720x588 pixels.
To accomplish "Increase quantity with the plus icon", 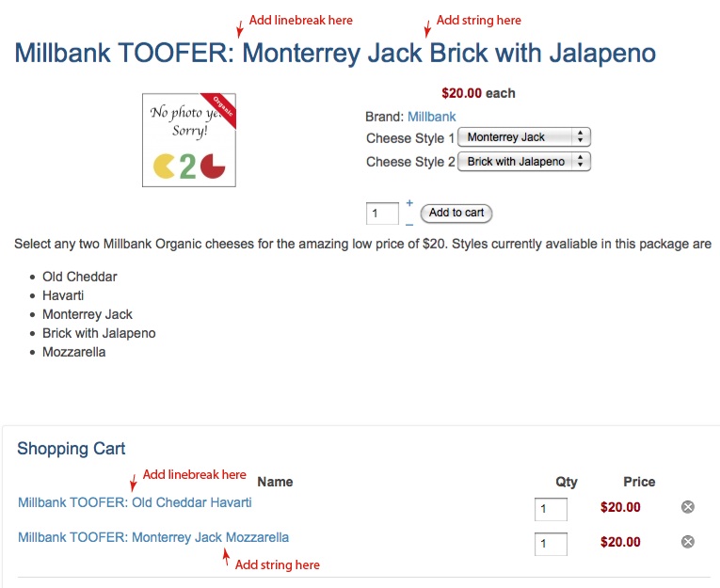I will [409, 202].
